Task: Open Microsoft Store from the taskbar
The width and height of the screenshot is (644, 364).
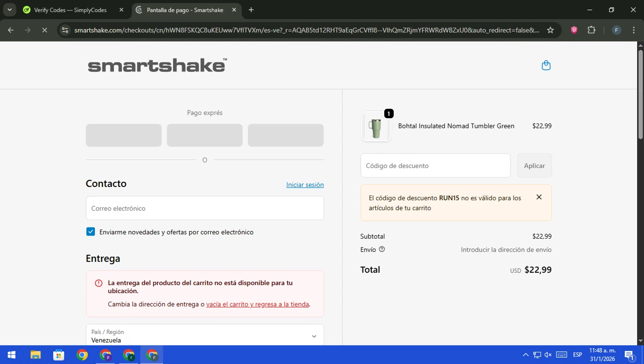Action: [59, 355]
